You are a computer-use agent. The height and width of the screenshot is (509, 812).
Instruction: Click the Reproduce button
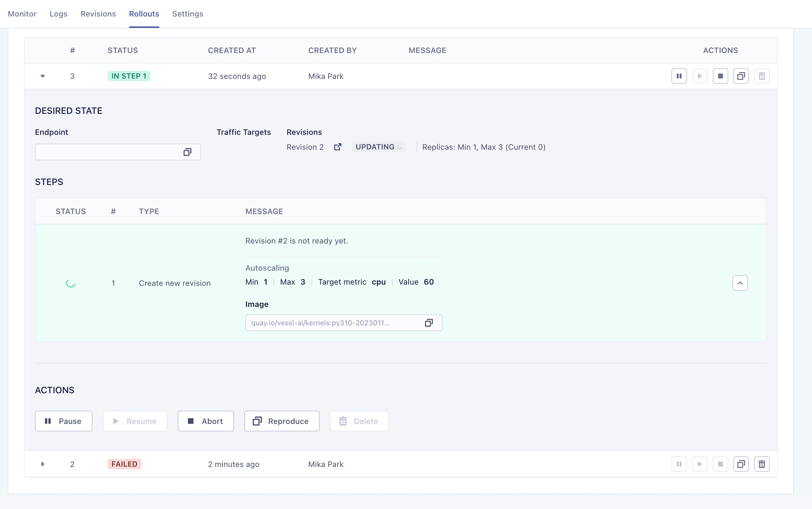(x=282, y=421)
